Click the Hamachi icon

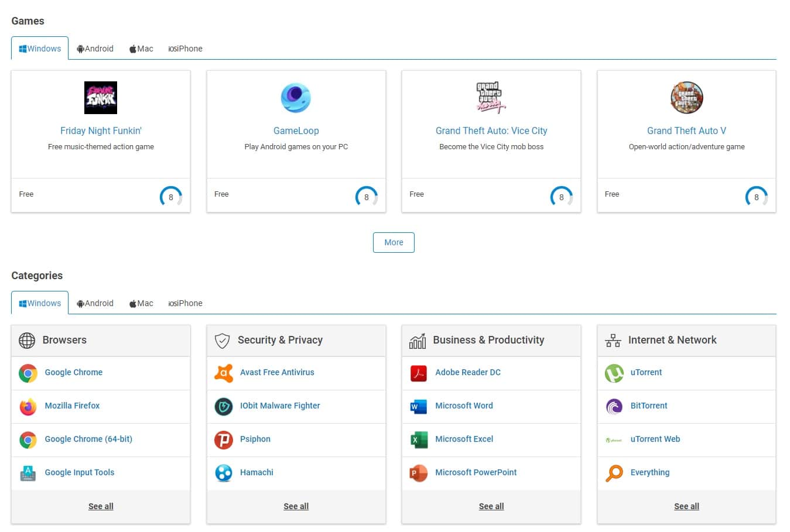(x=224, y=473)
